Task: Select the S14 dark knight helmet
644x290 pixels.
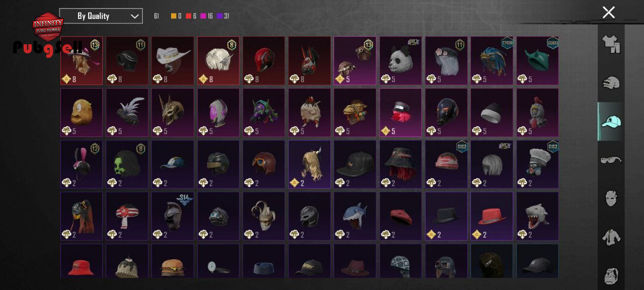Action: coord(173,216)
